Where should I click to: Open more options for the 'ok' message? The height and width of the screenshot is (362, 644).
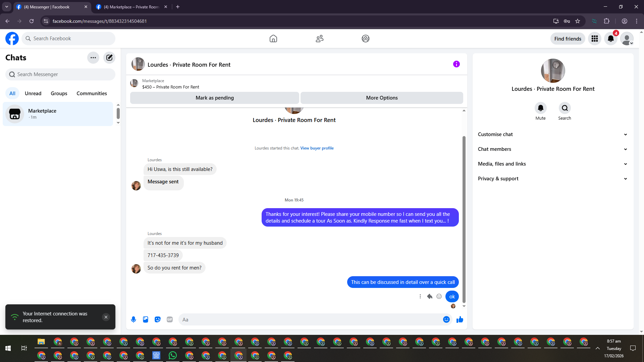click(x=420, y=296)
